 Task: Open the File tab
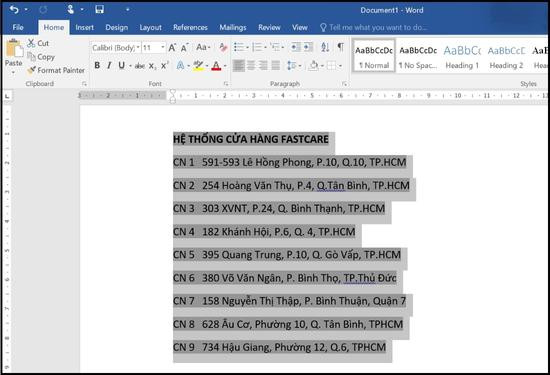tap(18, 27)
